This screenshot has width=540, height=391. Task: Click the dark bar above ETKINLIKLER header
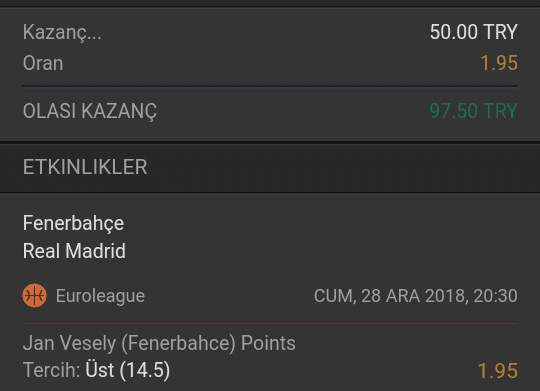click(270, 142)
